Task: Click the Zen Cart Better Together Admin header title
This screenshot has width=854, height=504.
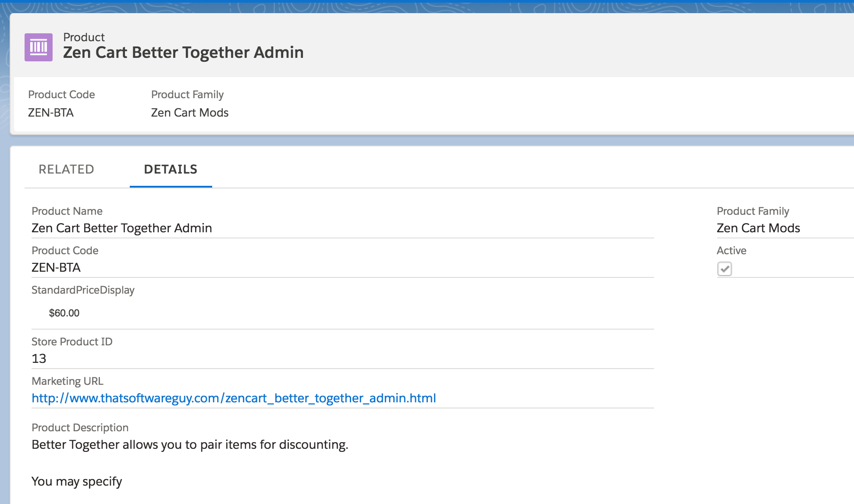Action: coord(183,53)
